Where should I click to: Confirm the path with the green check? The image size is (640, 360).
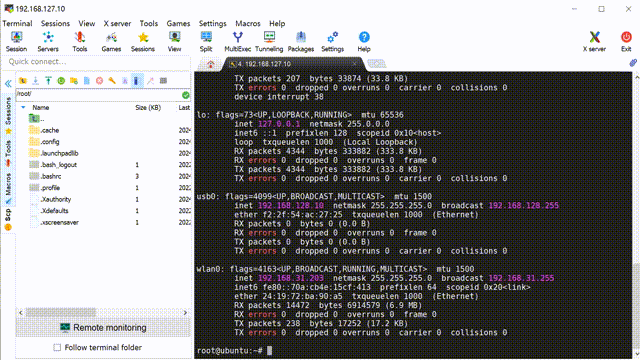186,95
